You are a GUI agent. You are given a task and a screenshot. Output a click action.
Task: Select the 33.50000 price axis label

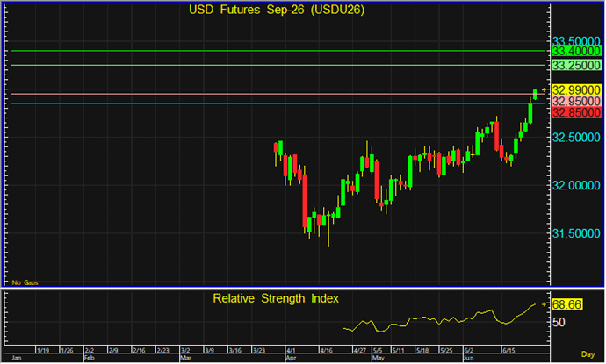576,41
